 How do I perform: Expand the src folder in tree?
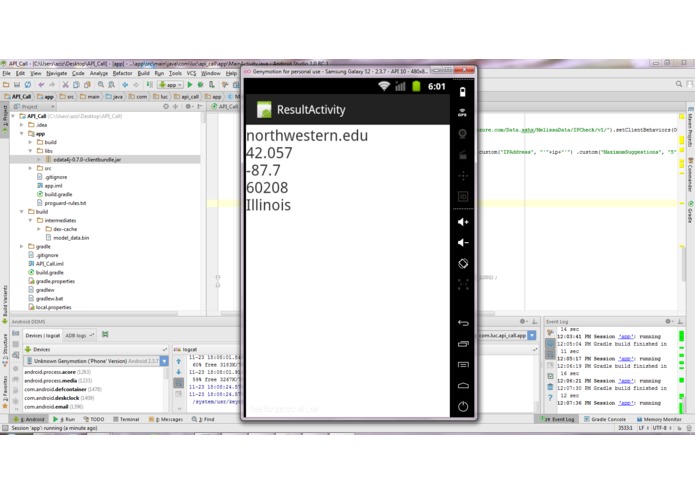30,168
